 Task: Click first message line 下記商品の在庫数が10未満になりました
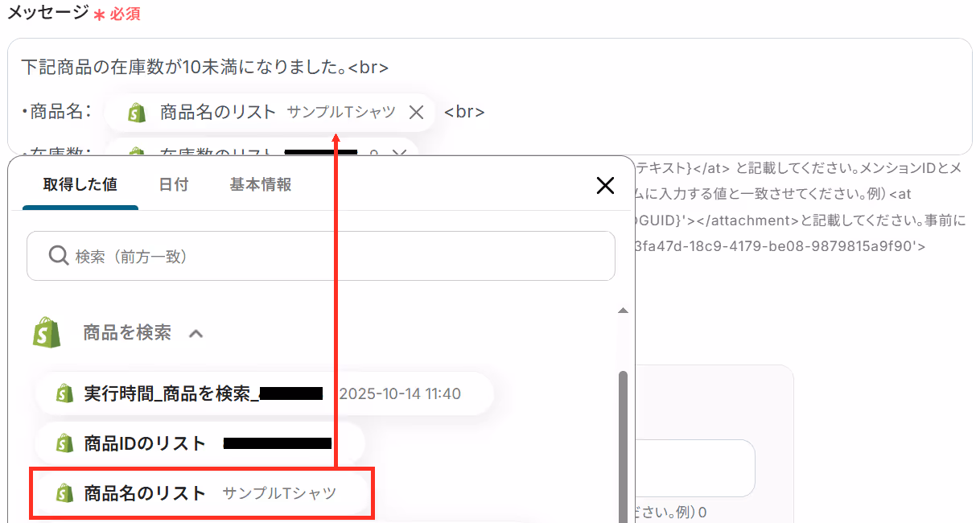point(205,68)
